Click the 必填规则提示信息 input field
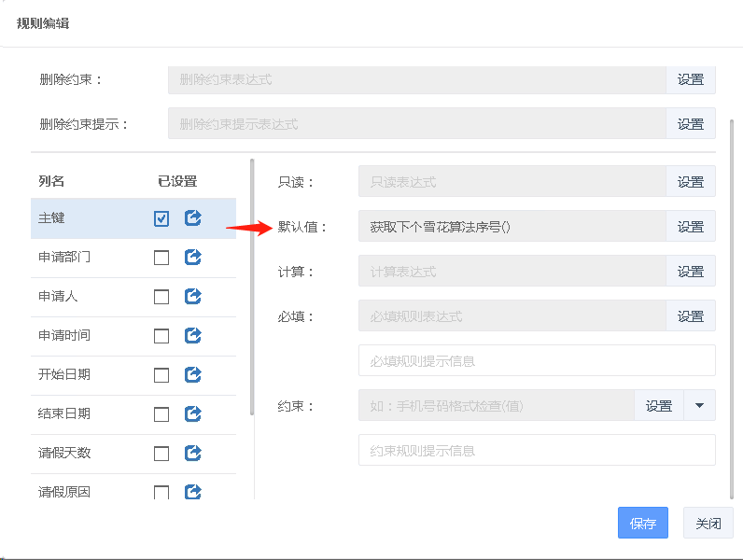Viewport: 743px width, 560px height. pos(536,361)
